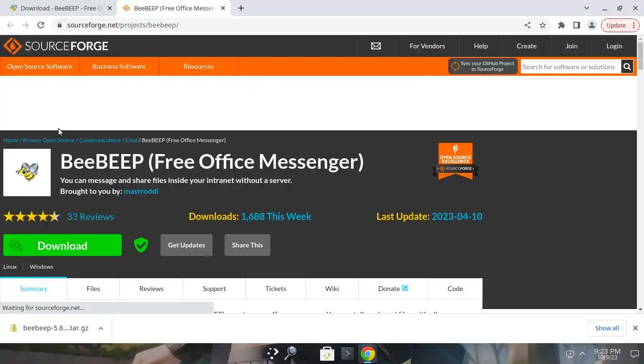
Task: Click the green shield verified icon
Action: point(141,245)
